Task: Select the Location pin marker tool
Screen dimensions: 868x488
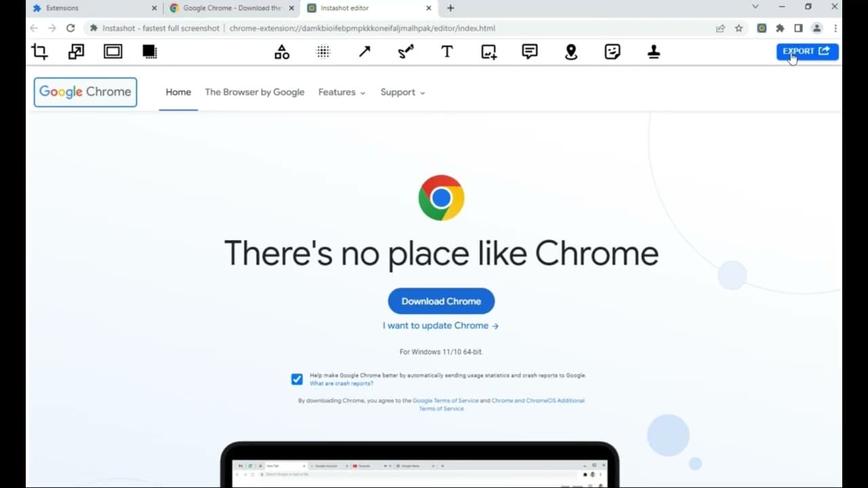Action: 571,52
